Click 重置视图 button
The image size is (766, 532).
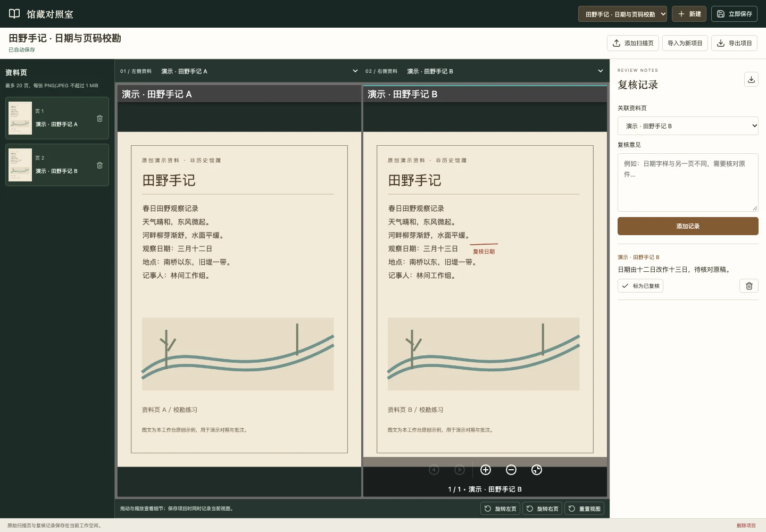pos(585,509)
